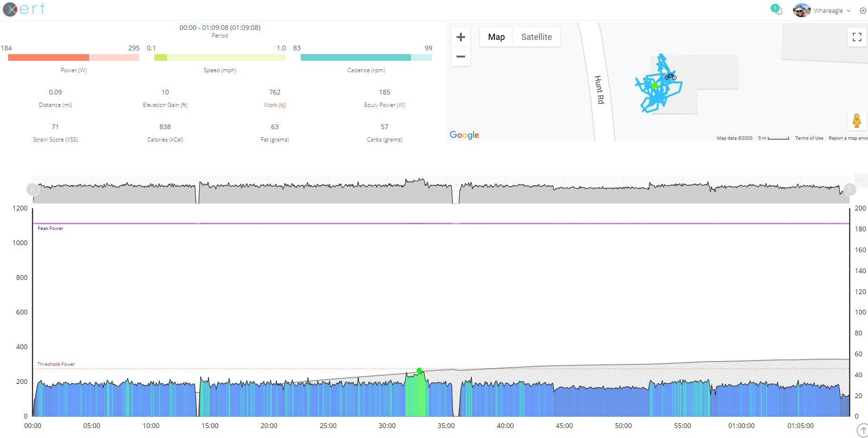Select the Street View Pegman icon
The width and height of the screenshot is (868, 438).
click(857, 121)
